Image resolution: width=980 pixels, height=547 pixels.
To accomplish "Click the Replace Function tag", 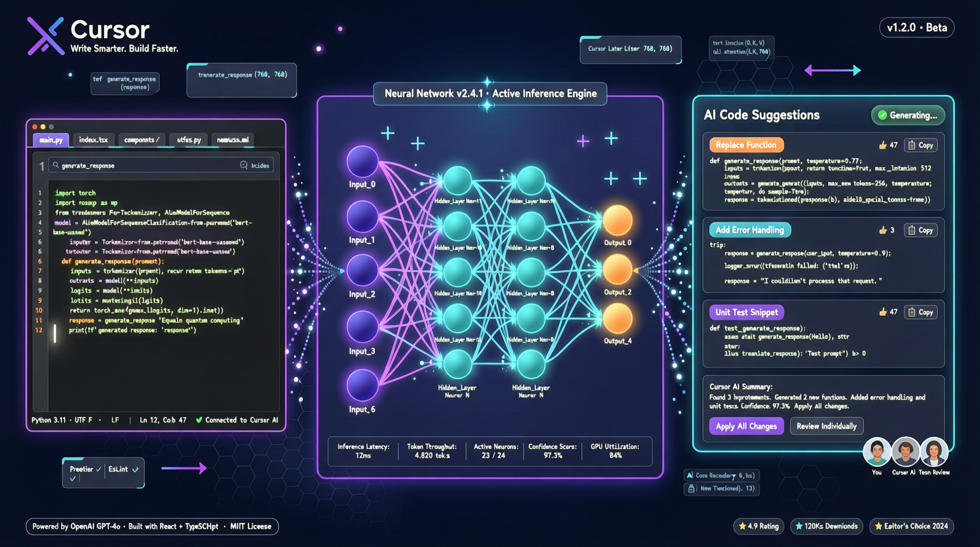I will [746, 145].
